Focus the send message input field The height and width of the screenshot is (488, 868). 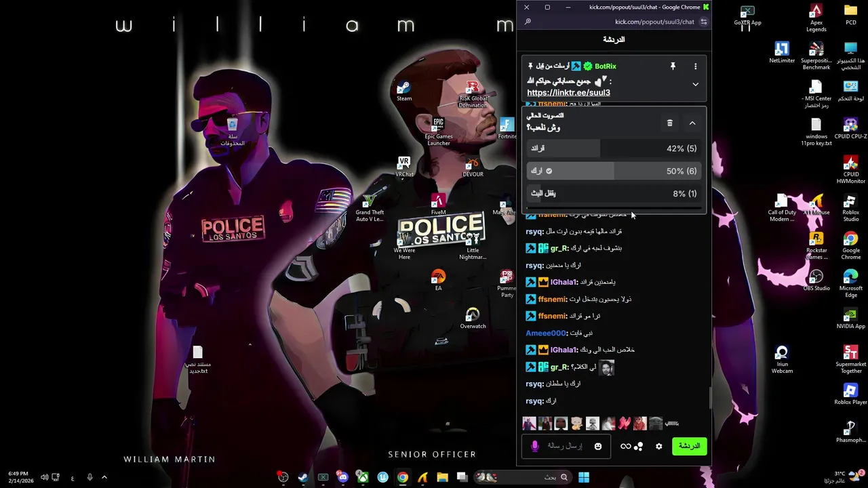coord(566,446)
